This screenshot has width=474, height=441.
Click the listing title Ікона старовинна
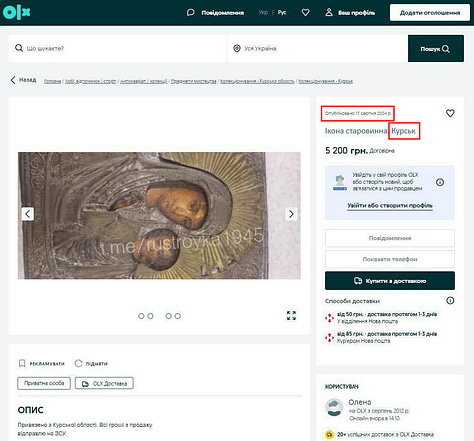356,131
